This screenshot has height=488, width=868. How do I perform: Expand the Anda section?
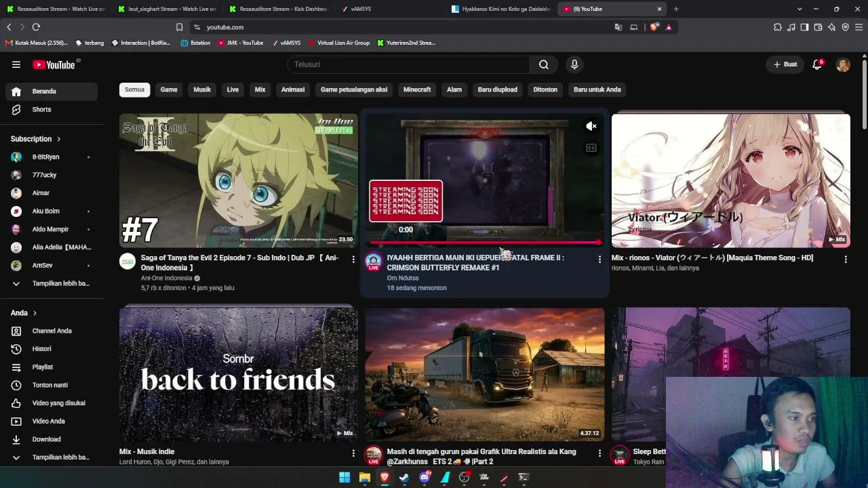point(24,312)
